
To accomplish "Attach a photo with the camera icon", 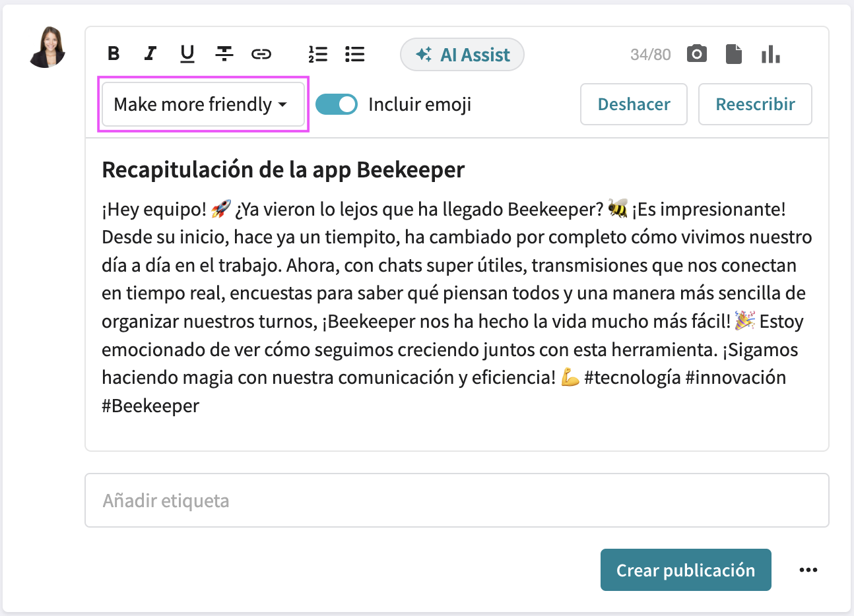I will [x=696, y=54].
